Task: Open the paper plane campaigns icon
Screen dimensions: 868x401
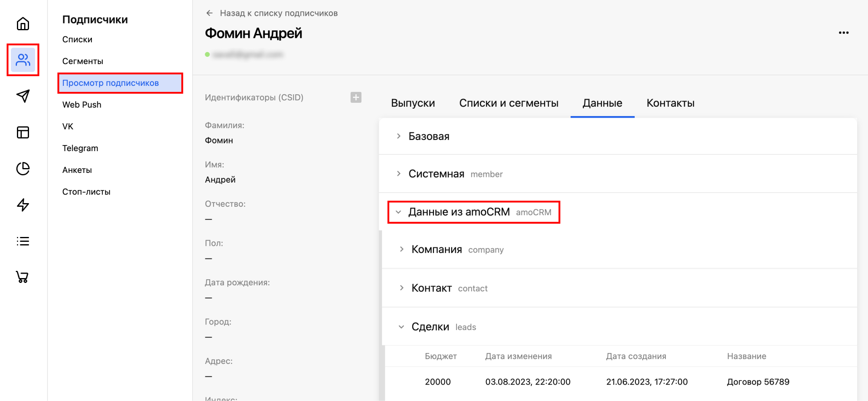Action: point(23,96)
